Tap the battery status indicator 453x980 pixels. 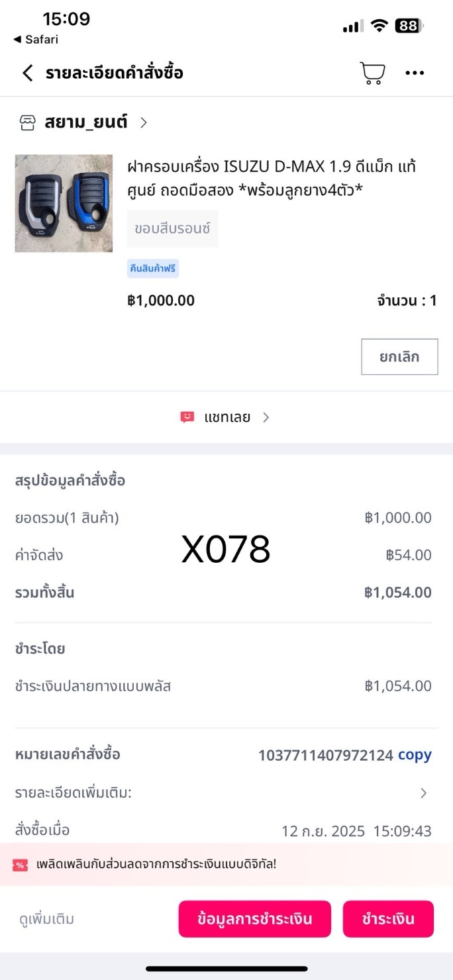(409, 26)
